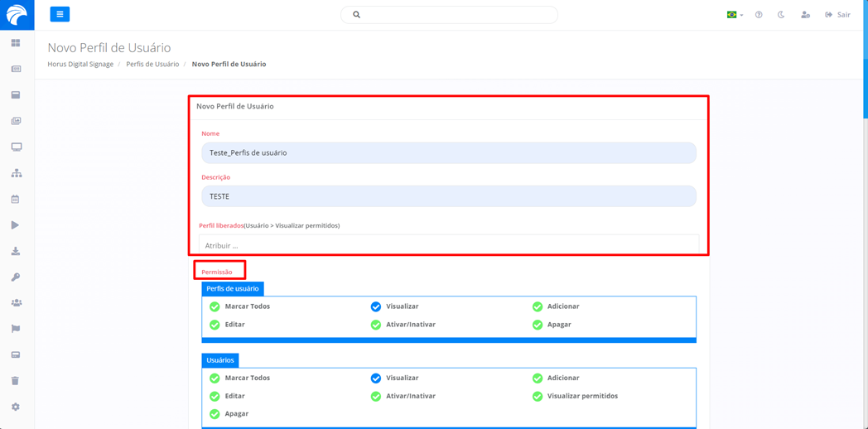868x429 pixels.
Task: Open the hierarchy tree icon in sidebar
Action: click(x=16, y=173)
